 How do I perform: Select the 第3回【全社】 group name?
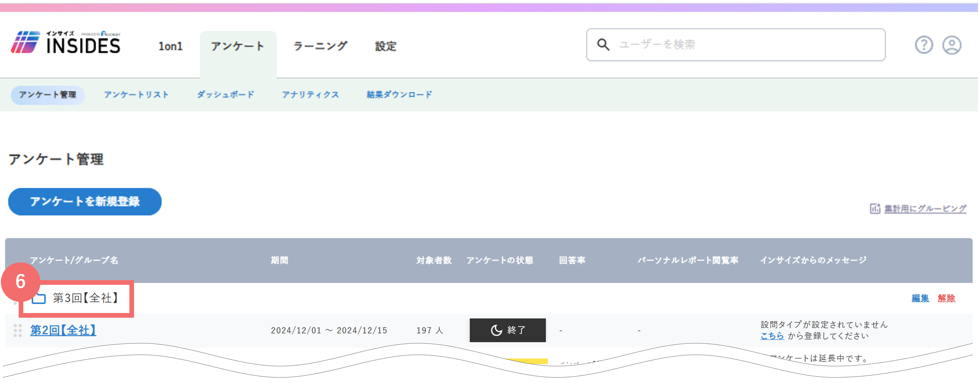86,298
